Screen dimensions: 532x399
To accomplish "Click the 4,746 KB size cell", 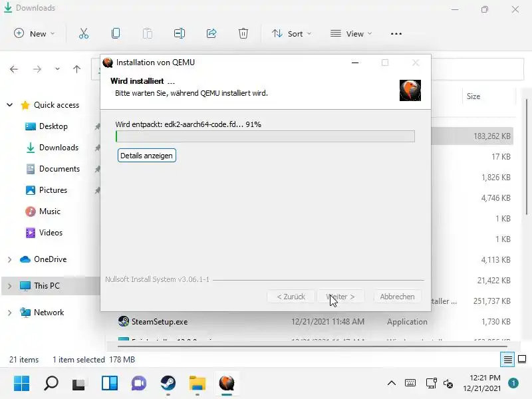I will 495,198.
